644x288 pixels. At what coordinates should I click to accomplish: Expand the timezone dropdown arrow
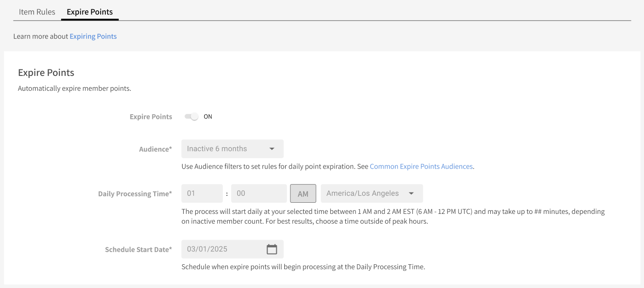point(411,193)
